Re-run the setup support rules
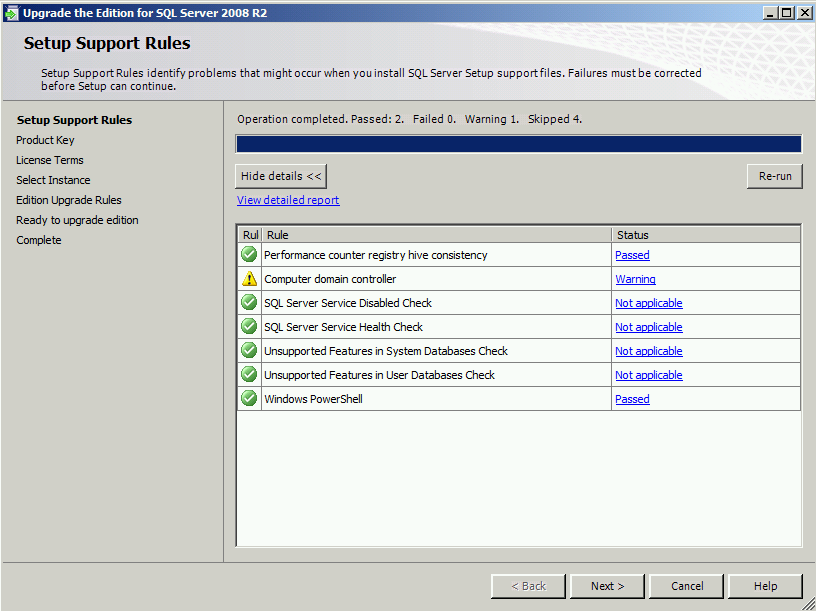Screen dimensions: 816x611 coord(774,176)
